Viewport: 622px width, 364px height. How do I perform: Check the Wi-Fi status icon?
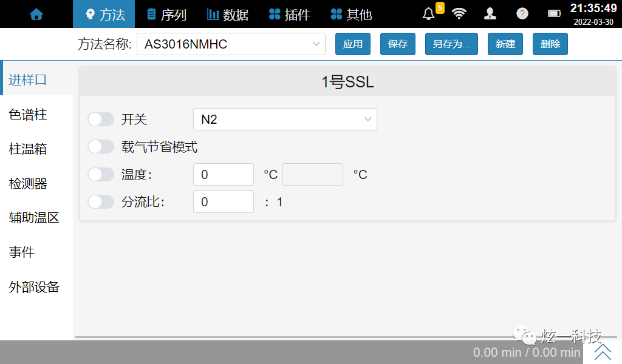pos(459,14)
